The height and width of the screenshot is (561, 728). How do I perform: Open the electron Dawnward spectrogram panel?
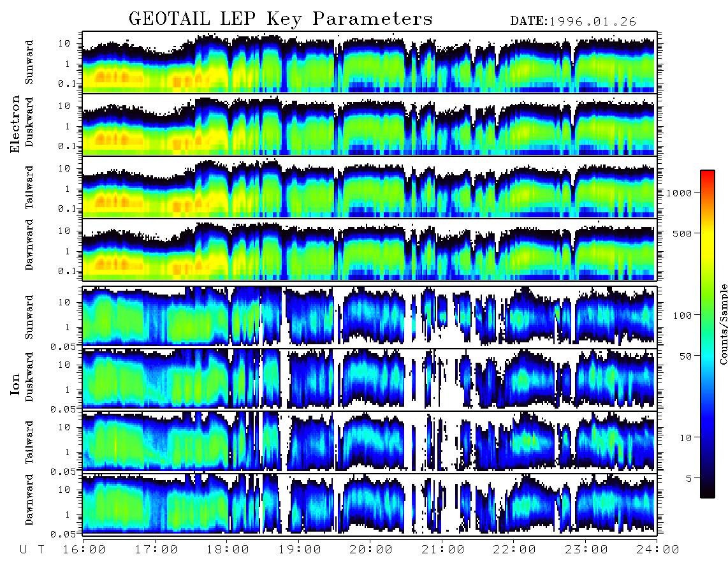(370, 250)
